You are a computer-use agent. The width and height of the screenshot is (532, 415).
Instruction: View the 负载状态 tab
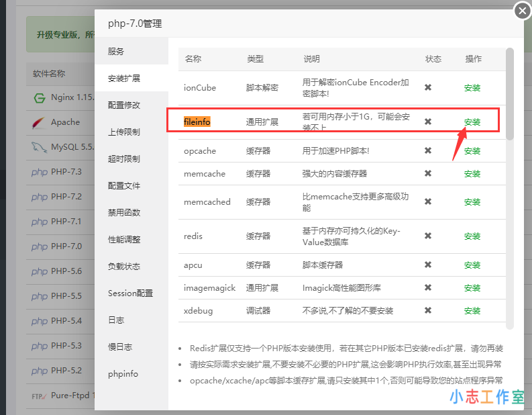pos(131,266)
